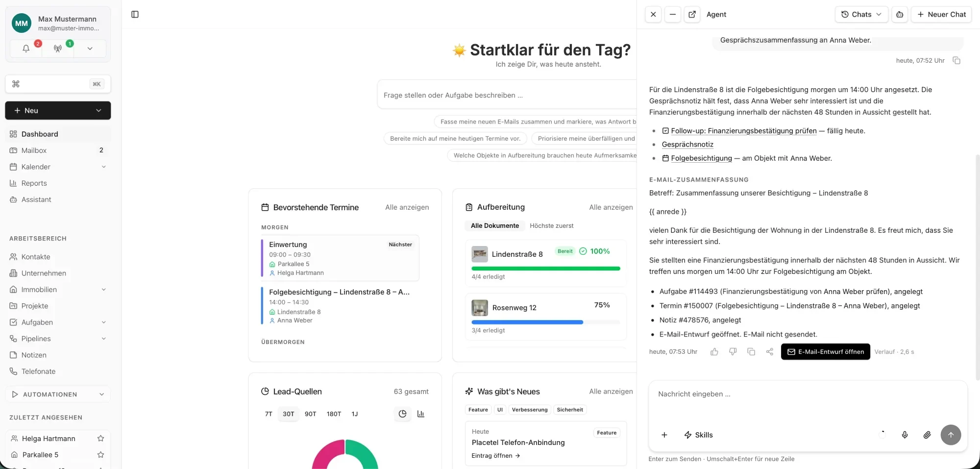
Task: Start voice input with microphone
Action: (x=905, y=435)
